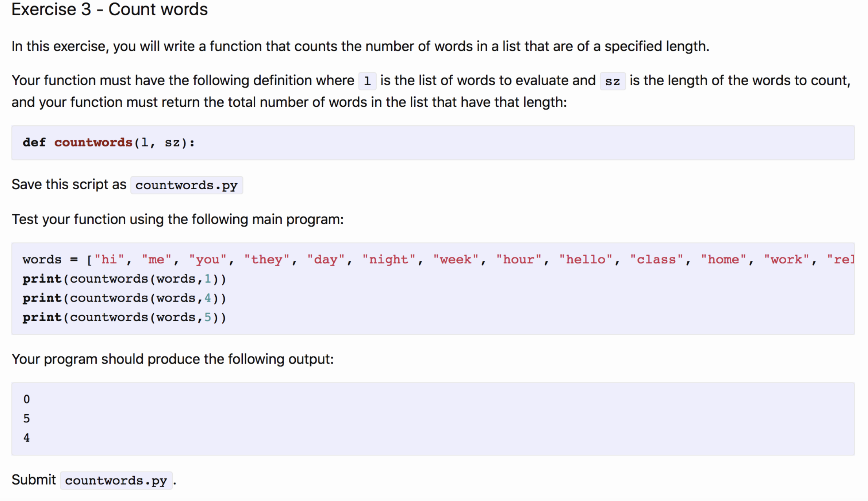
Task: Click the string "night" in the words list
Action: [388, 260]
